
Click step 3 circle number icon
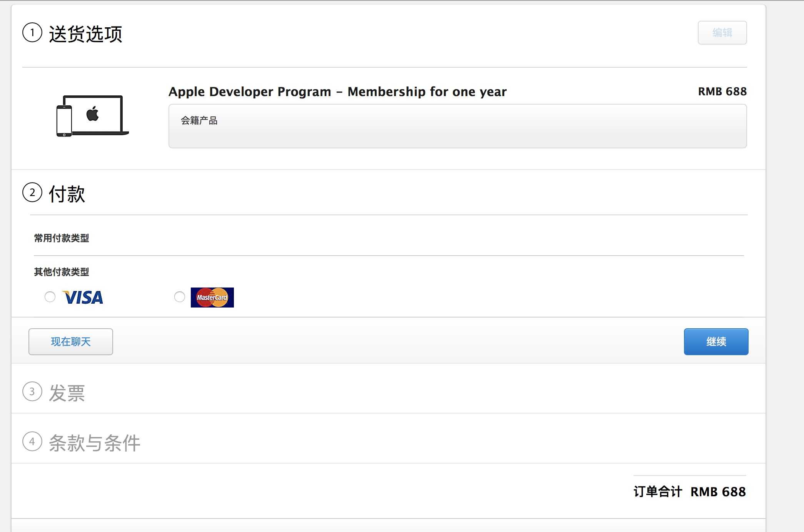click(x=32, y=392)
